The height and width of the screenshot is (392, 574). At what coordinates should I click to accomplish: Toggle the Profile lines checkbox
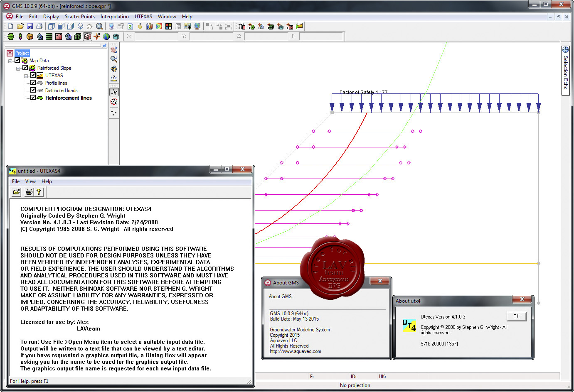coord(33,83)
